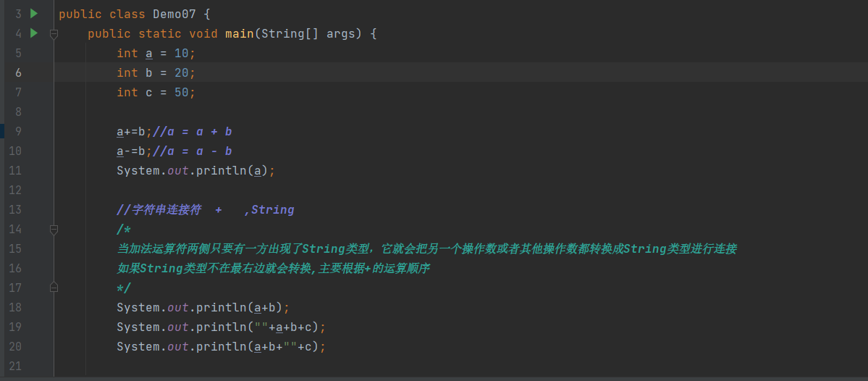Click the comment //a = a + b
Viewport: 868px width, 381px height.
193,131
